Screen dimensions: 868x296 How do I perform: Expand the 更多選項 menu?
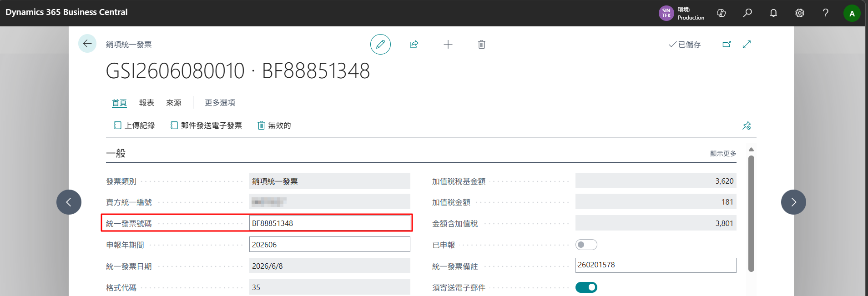coord(220,103)
